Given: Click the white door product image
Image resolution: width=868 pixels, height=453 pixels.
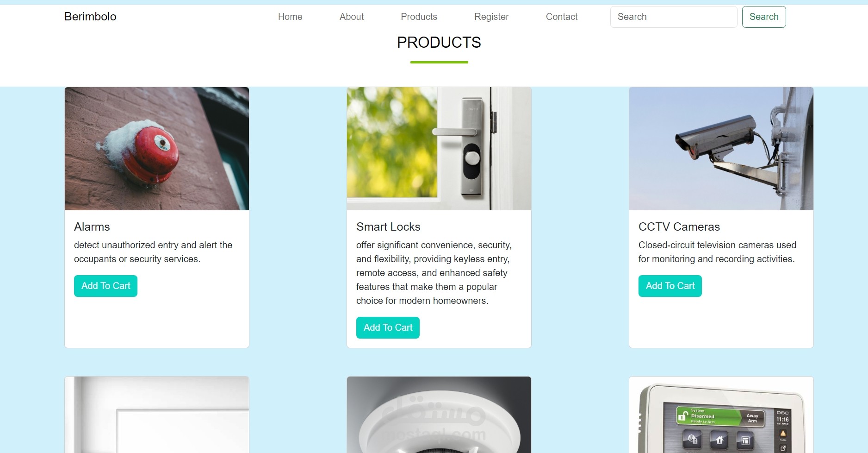Looking at the screenshot, I should [x=157, y=415].
